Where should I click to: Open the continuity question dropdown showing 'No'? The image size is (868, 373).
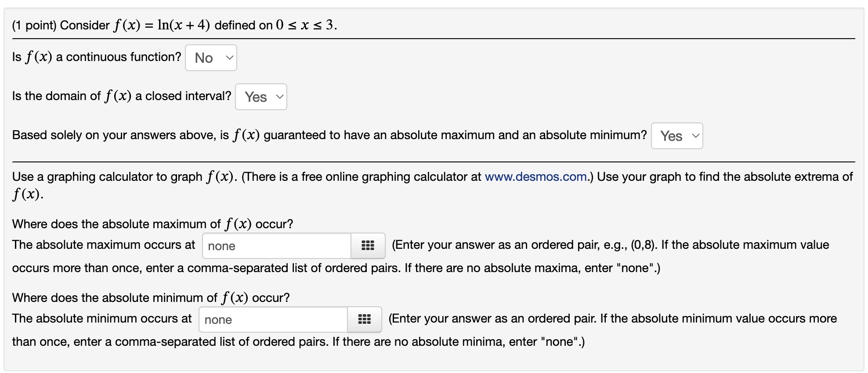pyautogui.click(x=210, y=57)
